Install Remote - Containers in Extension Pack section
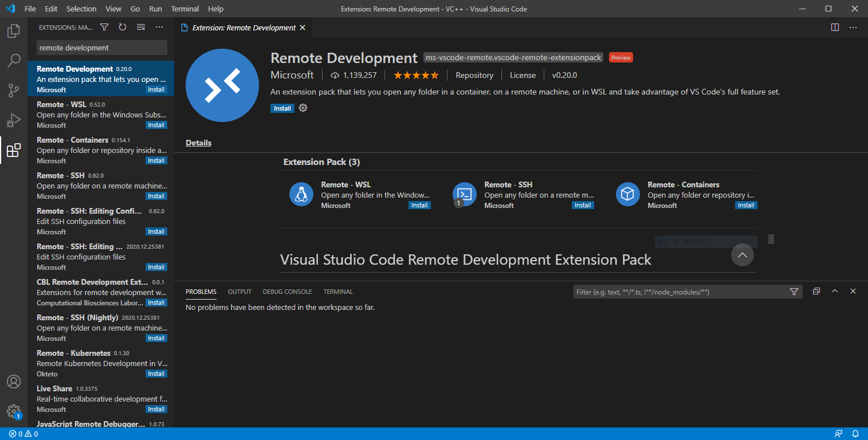Viewport: 868px width, 440px height. pyautogui.click(x=746, y=205)
